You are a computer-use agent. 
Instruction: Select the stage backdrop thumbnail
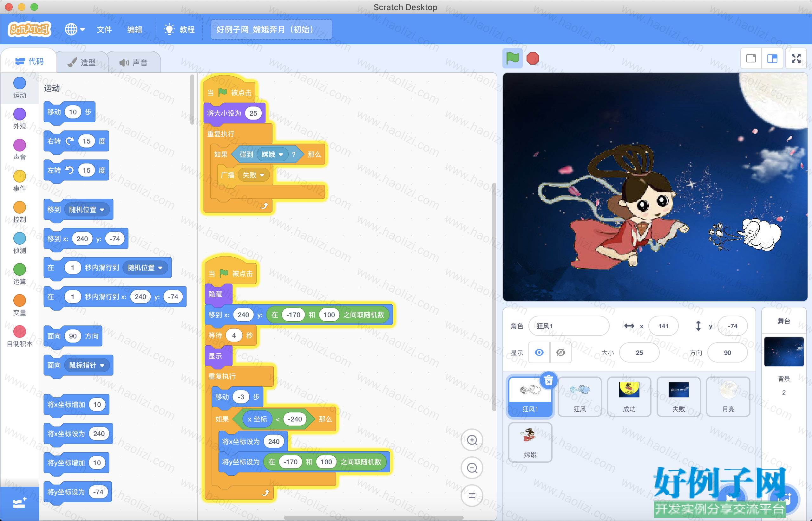point(783,351)
